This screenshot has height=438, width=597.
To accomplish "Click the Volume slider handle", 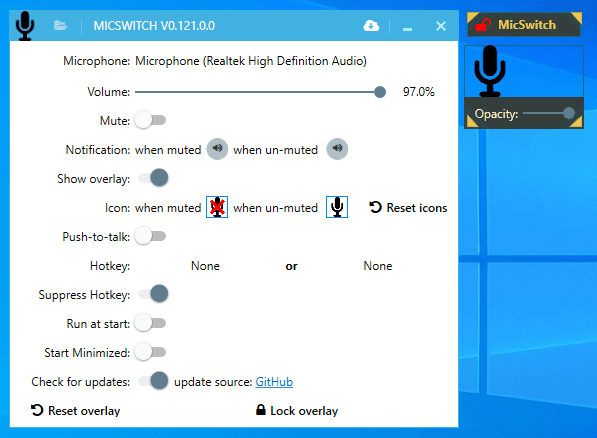I will pos(380,92).
